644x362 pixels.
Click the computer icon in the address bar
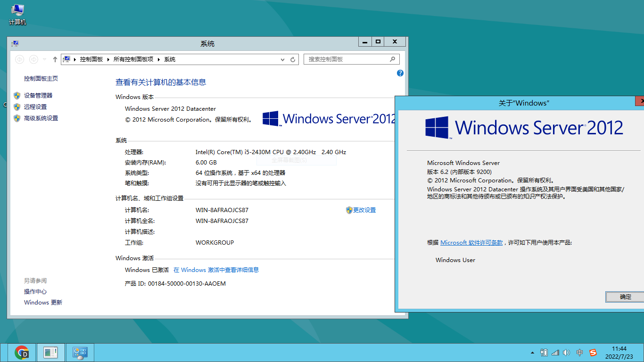(x=66, y=59)
